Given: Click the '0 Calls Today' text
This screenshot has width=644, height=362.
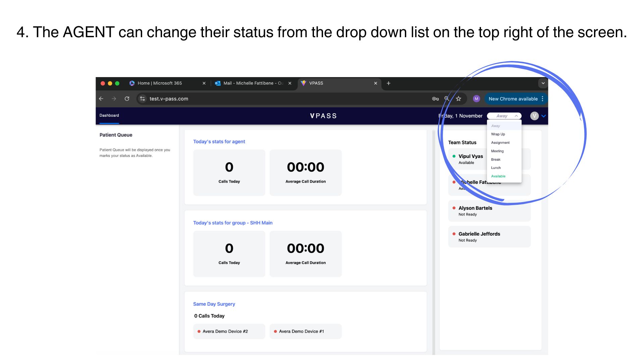Looking at the screenshot, I should tap(209, 316).
